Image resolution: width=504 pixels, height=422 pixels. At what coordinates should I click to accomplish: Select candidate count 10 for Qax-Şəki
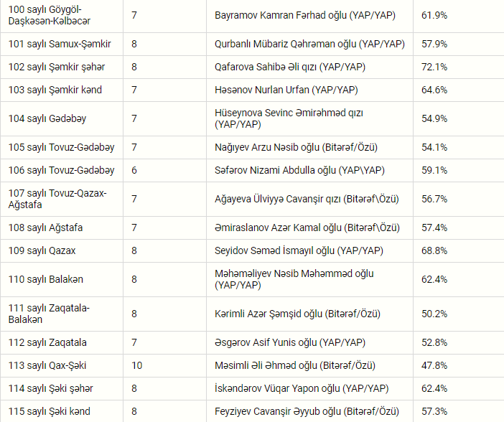[136, 365]
